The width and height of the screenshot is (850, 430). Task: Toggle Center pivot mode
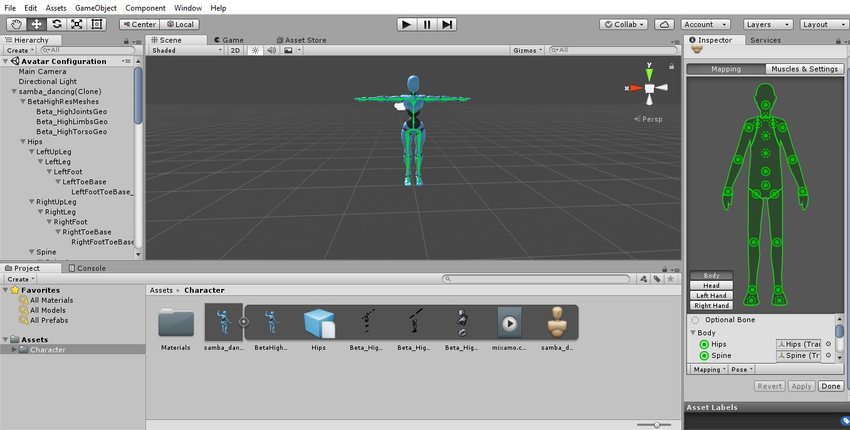(x=139, y=24)
